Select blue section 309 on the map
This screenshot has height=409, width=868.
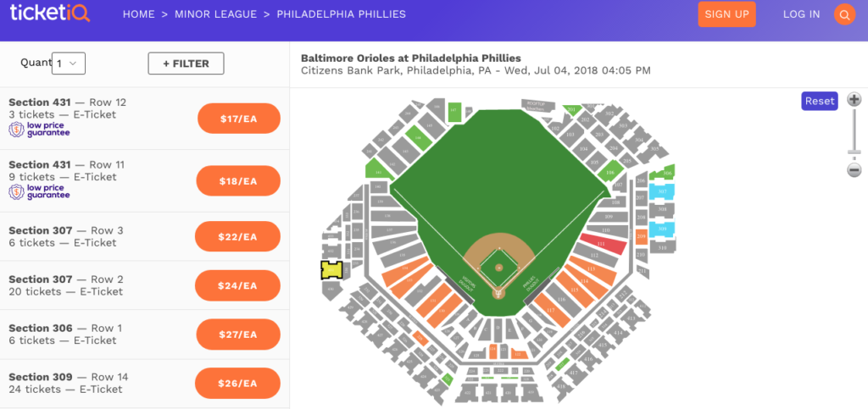click(662, 228)
